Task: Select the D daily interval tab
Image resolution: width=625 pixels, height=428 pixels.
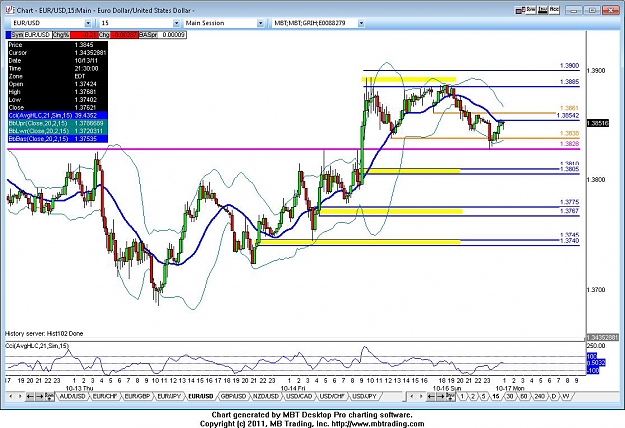Action: [x=554, y=397]
